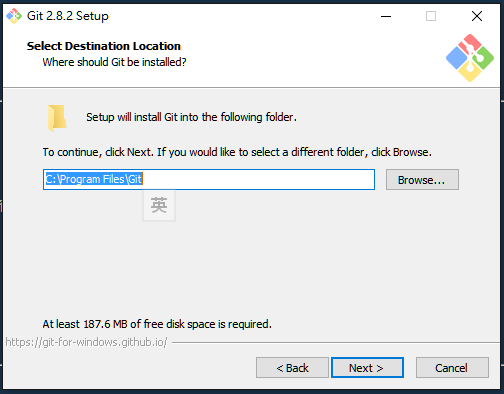Click the Git 2.8.2 Setup title text

coord(68,16)
